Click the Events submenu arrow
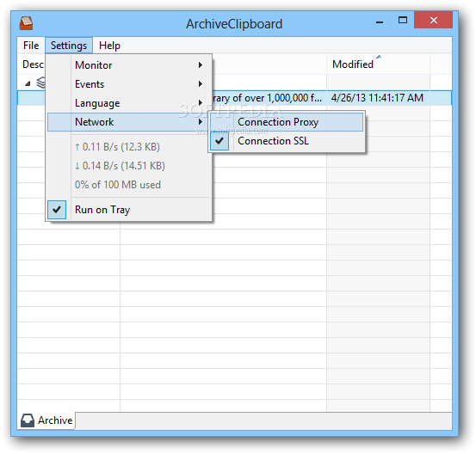The width and height of the screenshot is (476, 454). pyautogui.click(x=201, y=84)
